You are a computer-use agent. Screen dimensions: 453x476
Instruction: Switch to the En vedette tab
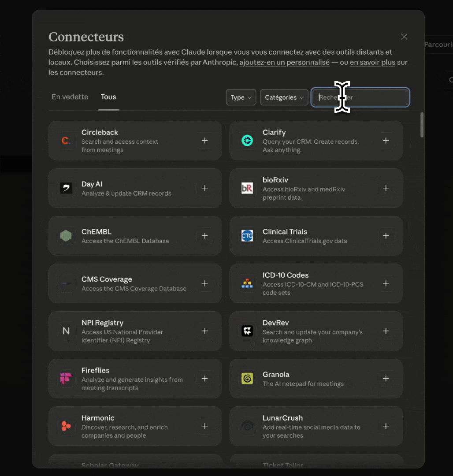pyautogui.click(x=70, y=97)
